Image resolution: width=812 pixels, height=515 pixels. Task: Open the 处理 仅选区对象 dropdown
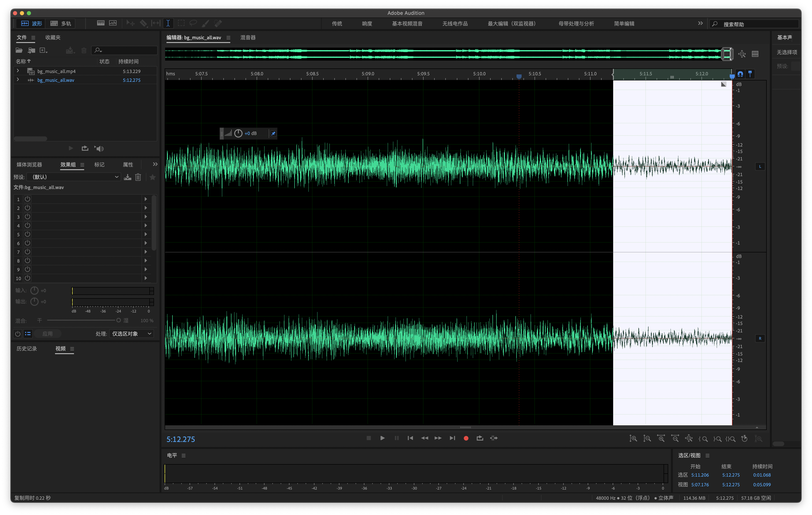(x=132, y=334)
